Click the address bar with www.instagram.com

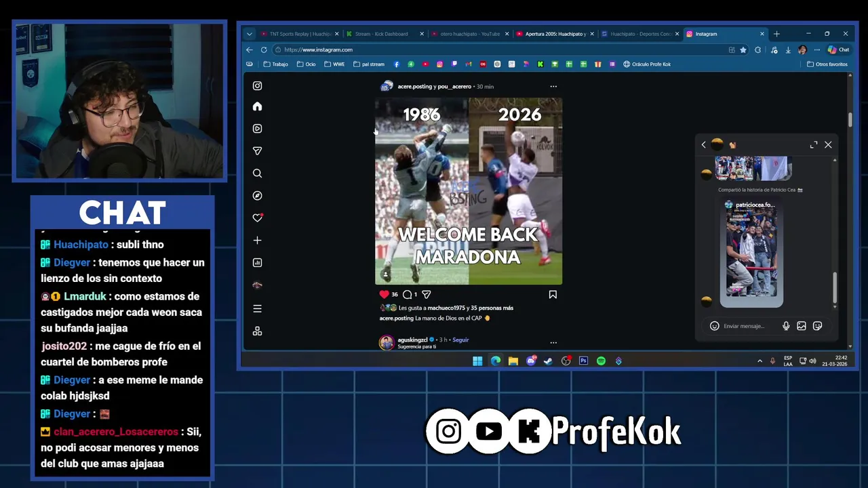(x=498, y=49)
